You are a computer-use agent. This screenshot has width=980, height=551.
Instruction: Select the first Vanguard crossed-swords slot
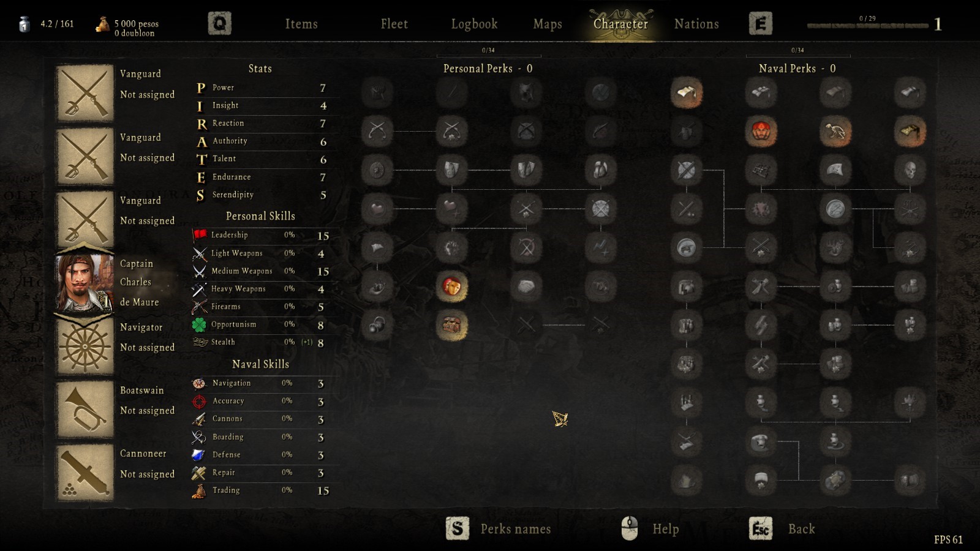point(85,92)
